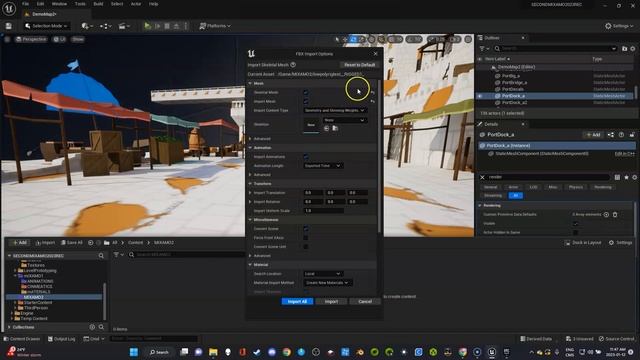This screenshot has width=640, height=360.
Task: Open the Material Import Method dropdown
Action: click(x=328, y=282)
